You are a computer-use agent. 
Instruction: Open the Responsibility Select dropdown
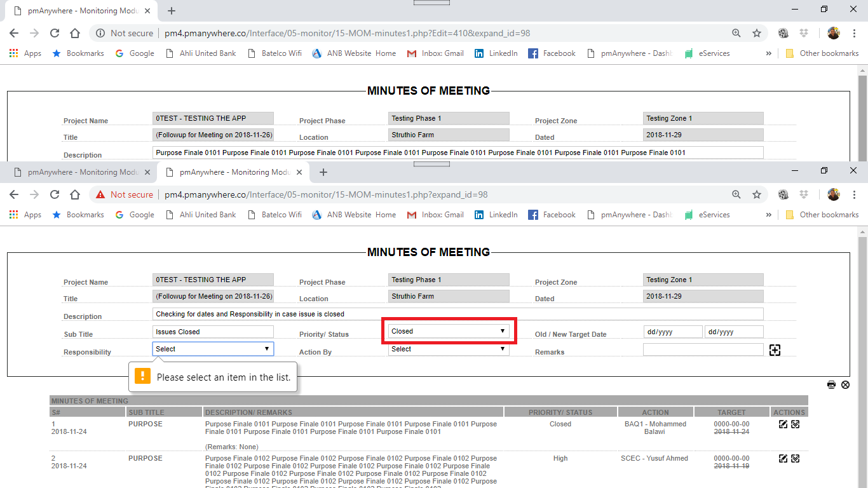(213, 349)
